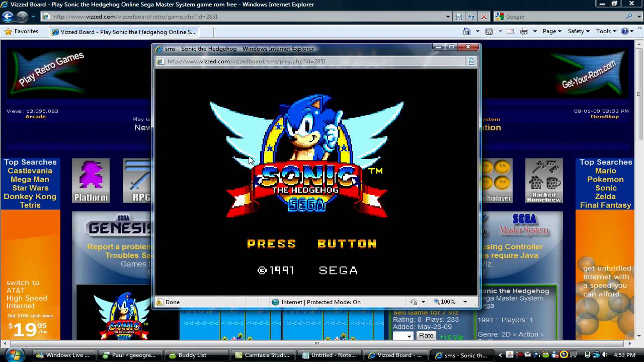Click Pokemon in right Top Searches
The image size is (644, 362).
605,179
